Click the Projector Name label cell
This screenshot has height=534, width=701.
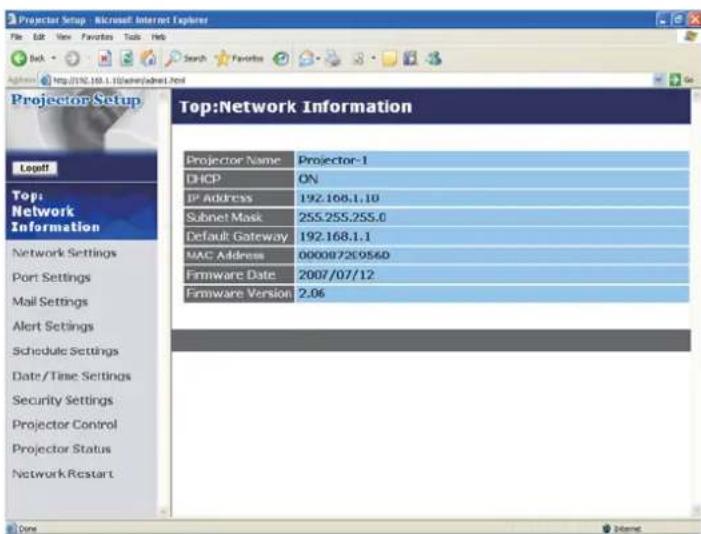tap(239, 160)
